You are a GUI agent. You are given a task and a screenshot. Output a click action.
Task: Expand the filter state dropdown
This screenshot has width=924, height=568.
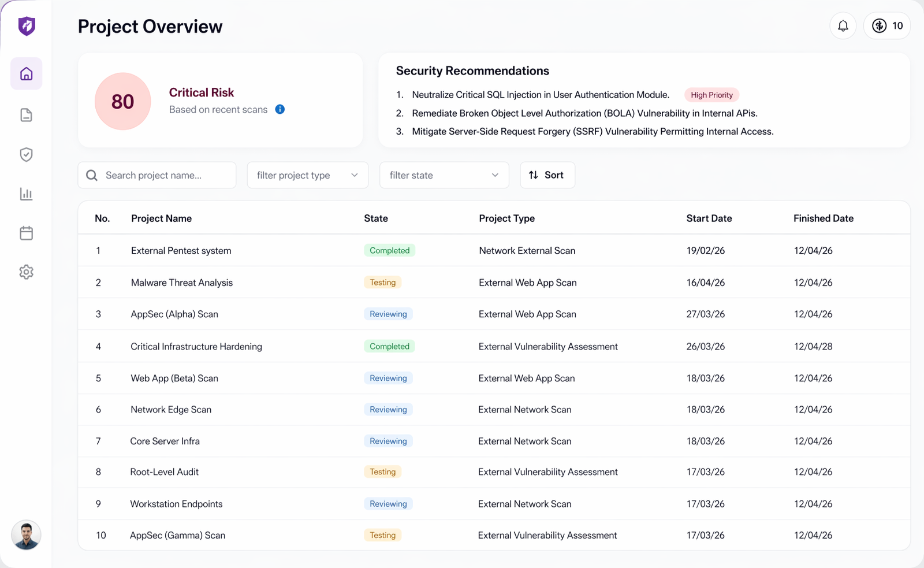tap(444, 175)
